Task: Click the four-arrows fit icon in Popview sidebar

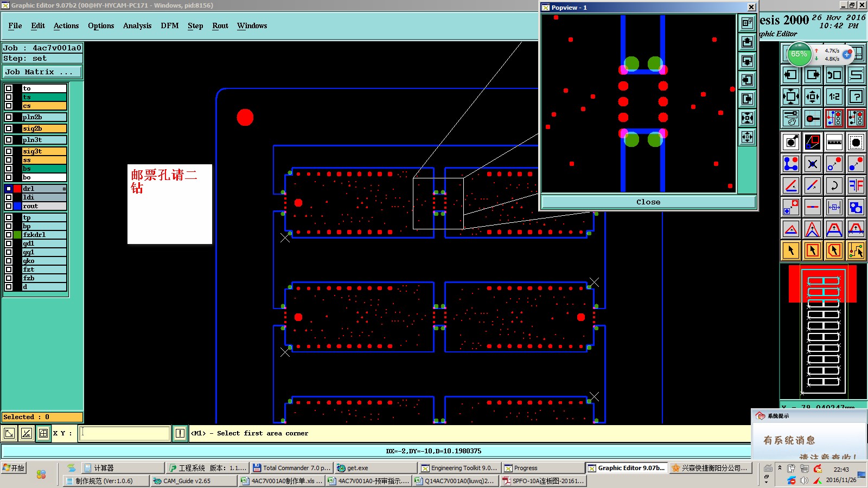Action: 748,118
